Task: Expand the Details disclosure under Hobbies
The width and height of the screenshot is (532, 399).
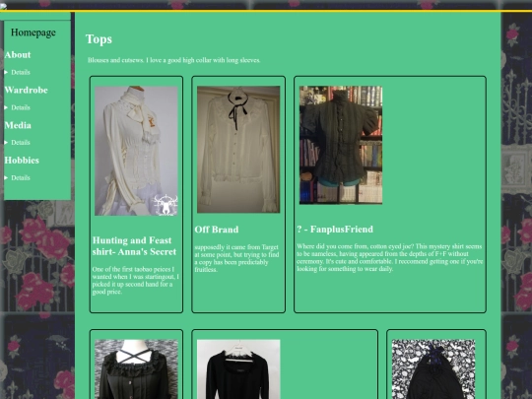Action: click(18, 177)
